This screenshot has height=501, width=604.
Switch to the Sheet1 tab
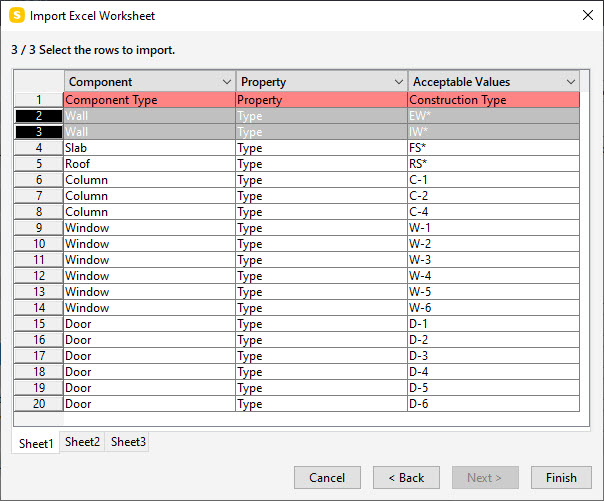click(36, 443)
